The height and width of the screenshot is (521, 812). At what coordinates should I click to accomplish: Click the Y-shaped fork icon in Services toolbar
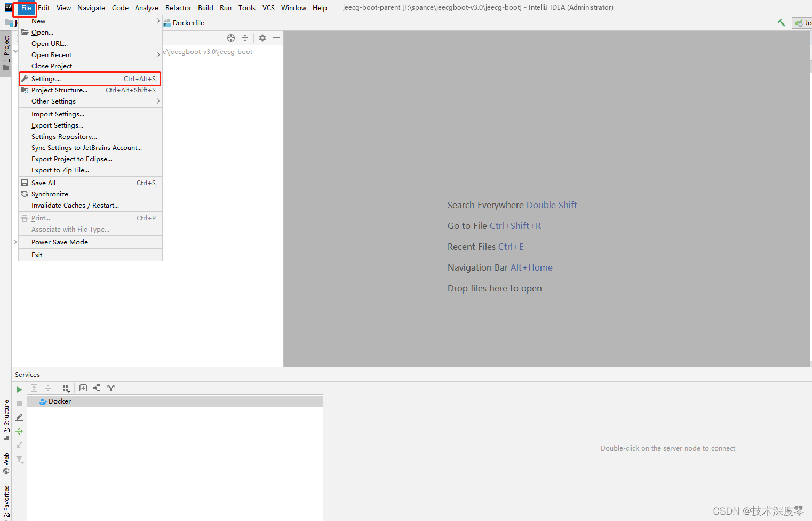tap(111, 388)
